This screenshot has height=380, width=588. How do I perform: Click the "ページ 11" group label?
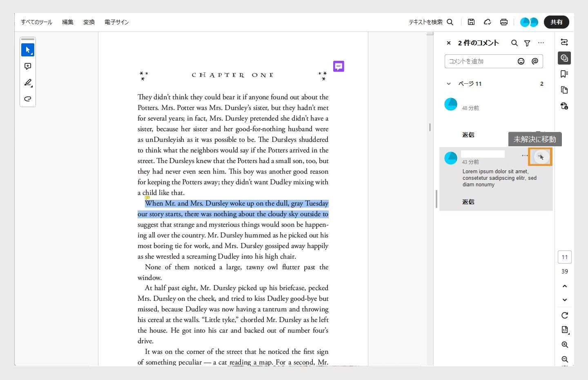[x=470, y=84]
